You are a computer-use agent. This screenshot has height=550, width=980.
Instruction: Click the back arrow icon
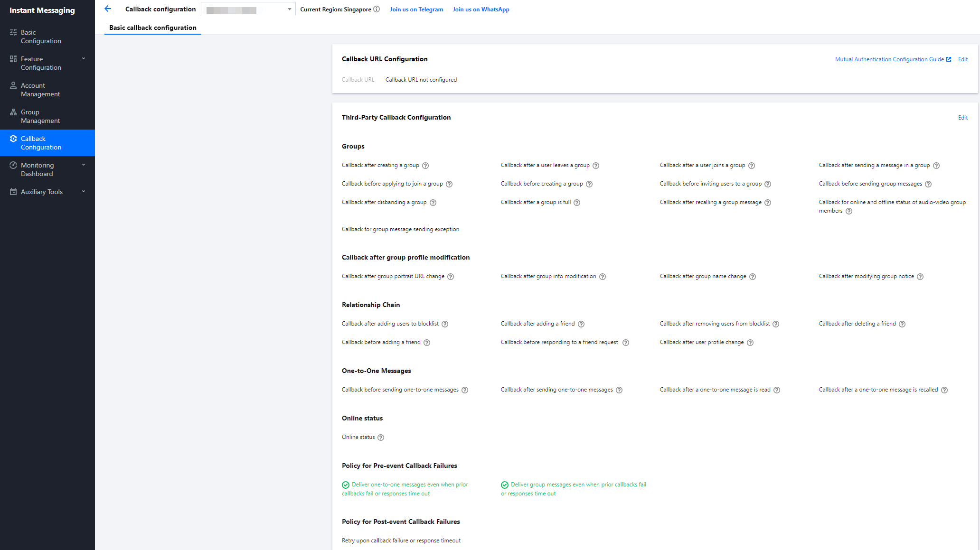coord(108,9)
